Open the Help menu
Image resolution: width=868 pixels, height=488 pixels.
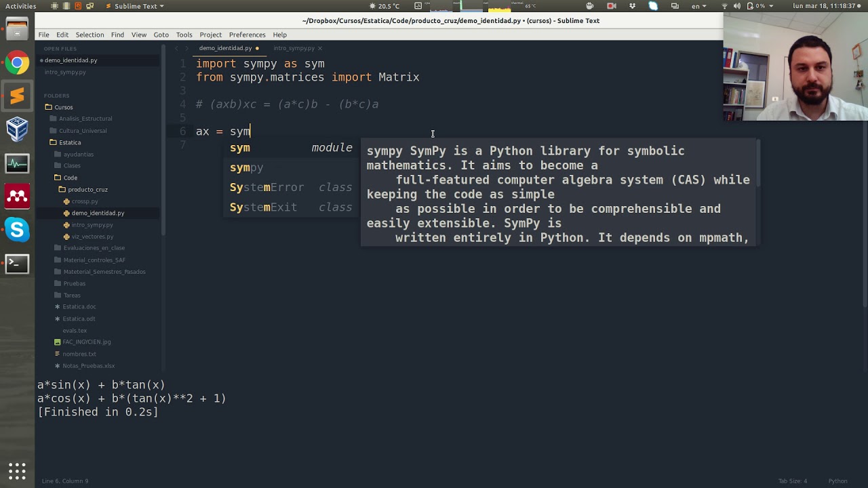click(x=279, y=35)
